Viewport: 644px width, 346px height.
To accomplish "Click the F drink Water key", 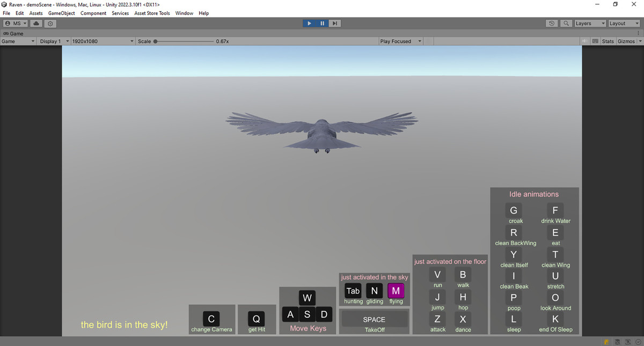I will 555,210.
